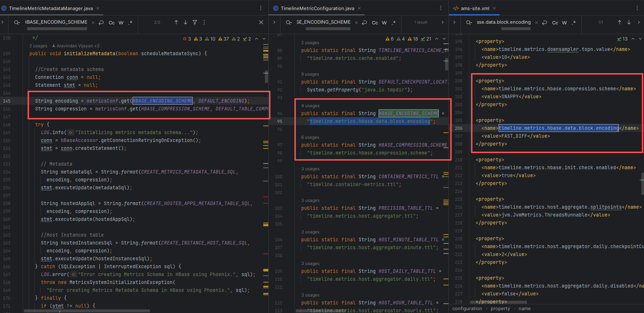Clear data.block.encoding search text in right pane
Image resolution: width=644 pixels, height=313 pixels.
(537, 23)
